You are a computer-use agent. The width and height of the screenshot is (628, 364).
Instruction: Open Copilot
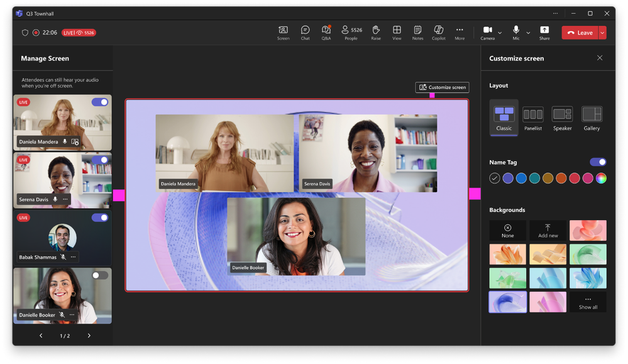coord(438,33)
